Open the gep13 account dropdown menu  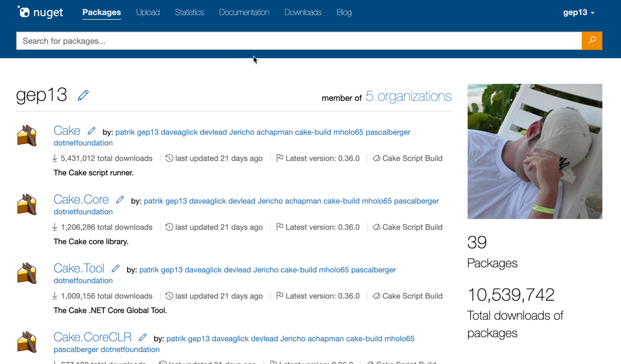click(578, 12)
